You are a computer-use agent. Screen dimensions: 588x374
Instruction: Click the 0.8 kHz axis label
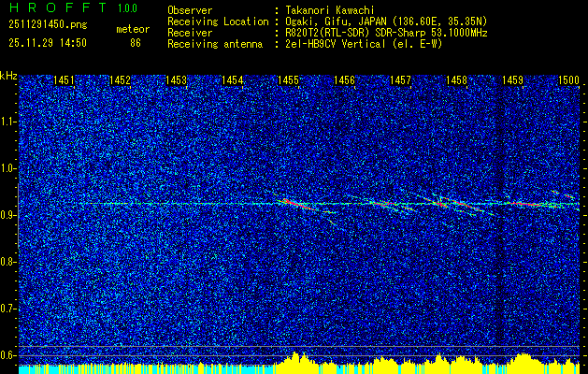coord(7,262)
